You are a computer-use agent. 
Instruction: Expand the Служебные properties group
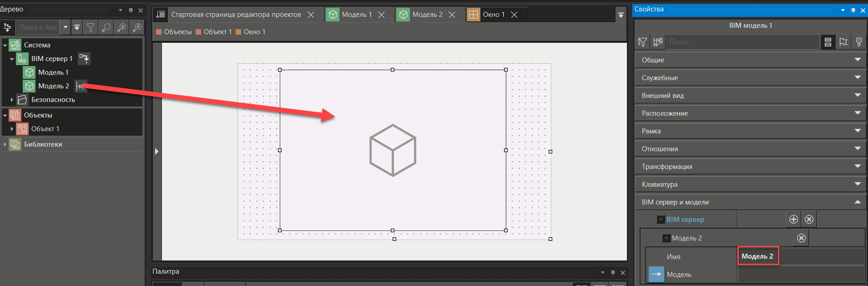click(x=750, y=78)
